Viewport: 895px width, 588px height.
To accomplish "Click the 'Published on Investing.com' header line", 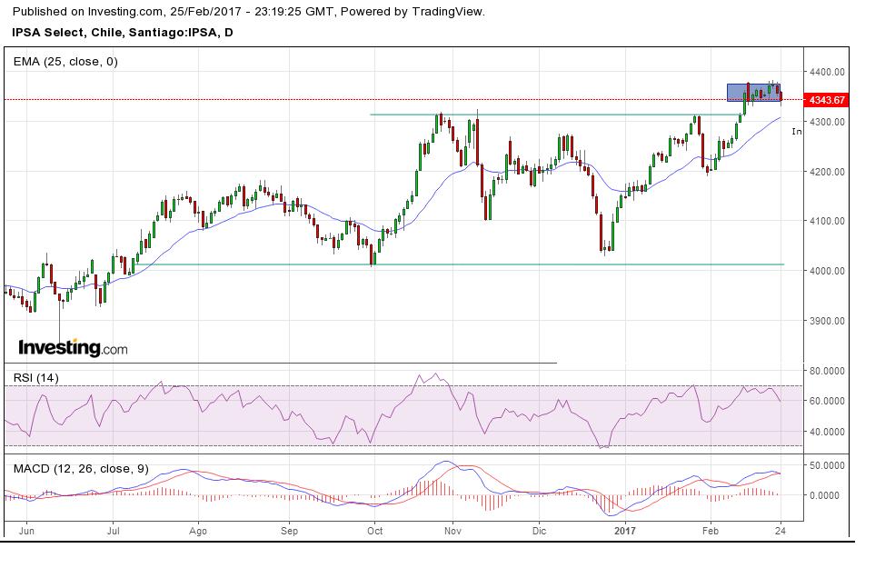I will click(248, 12).
